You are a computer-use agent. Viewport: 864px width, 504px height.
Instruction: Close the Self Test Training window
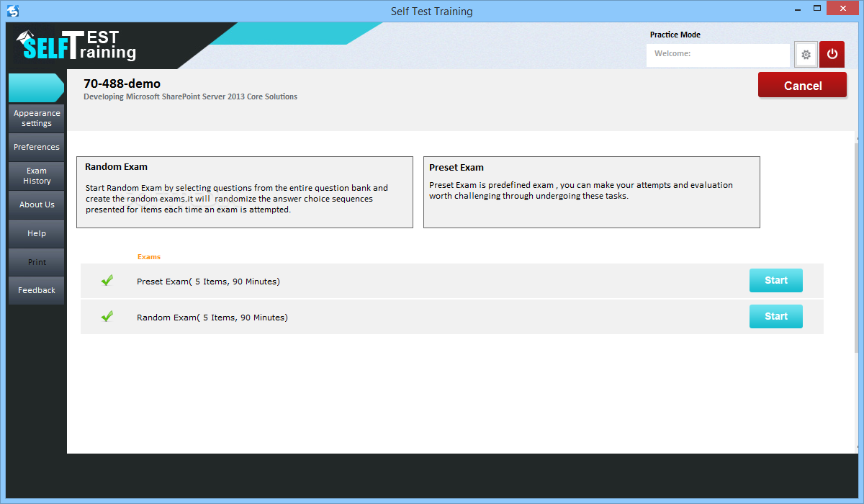[842, 9]
